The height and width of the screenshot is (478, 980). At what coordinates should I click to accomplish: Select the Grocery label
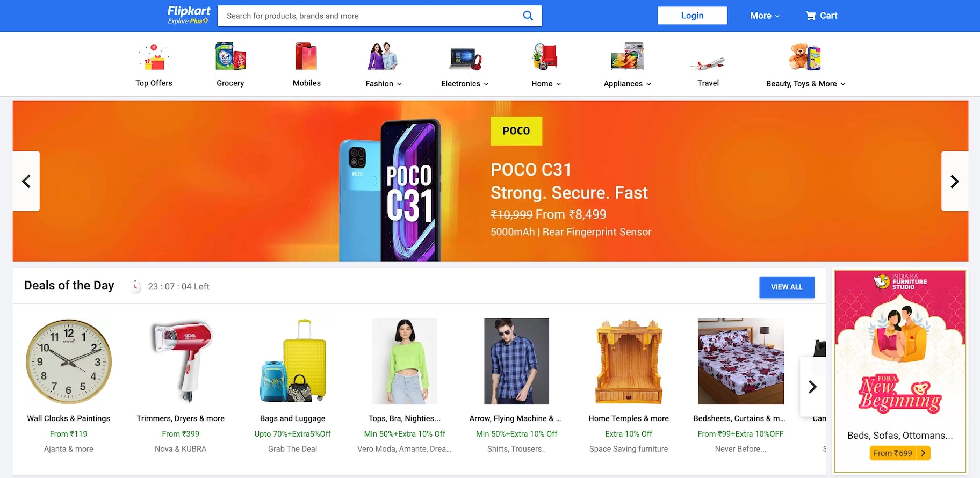[230, 83]
